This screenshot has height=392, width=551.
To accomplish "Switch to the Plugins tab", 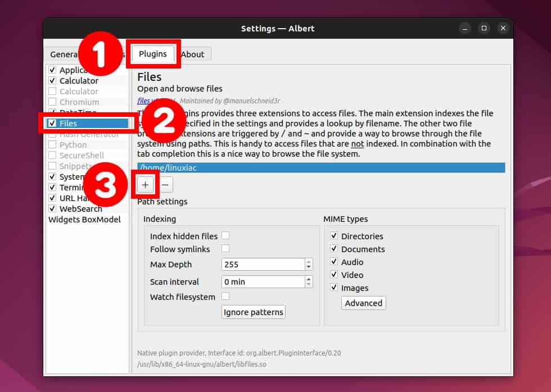I will [153, 54].
